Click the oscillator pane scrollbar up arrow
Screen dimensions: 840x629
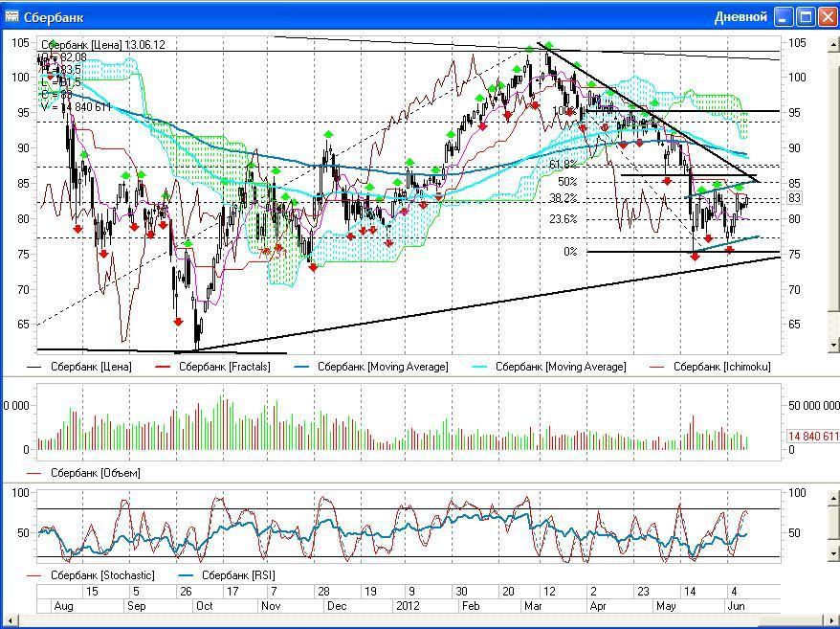point(833,498)
